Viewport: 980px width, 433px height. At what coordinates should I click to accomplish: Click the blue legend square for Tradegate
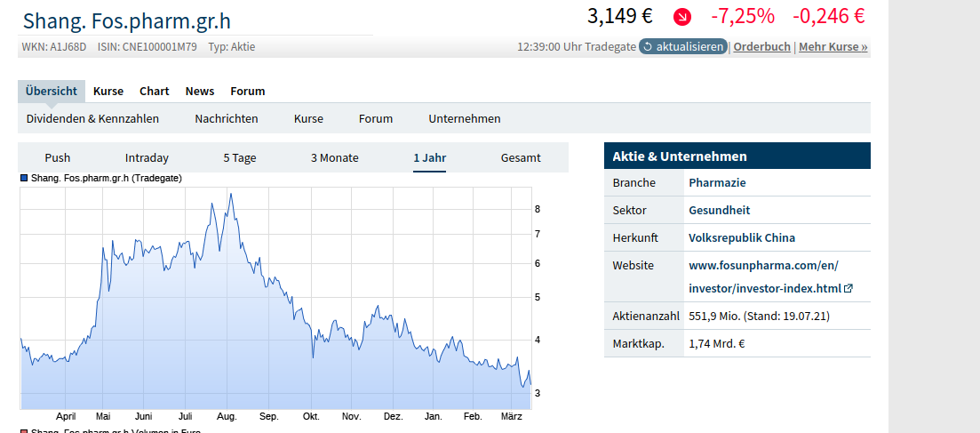tap(24, 178)
